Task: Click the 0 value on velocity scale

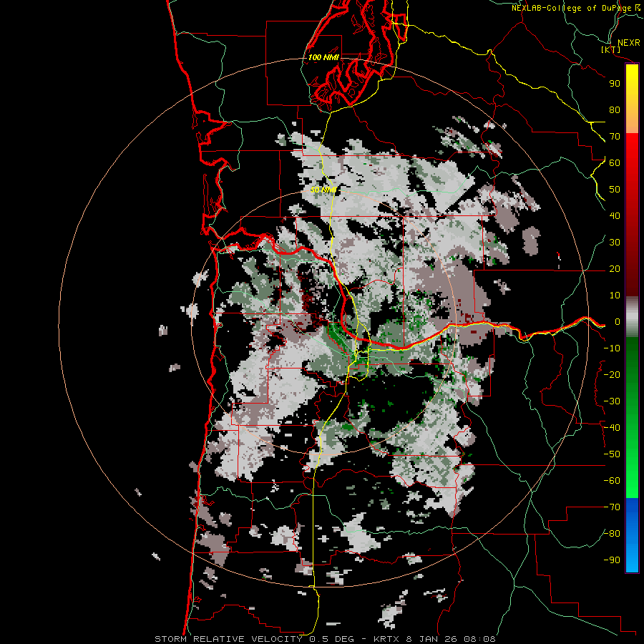Action: coord(618,322)
